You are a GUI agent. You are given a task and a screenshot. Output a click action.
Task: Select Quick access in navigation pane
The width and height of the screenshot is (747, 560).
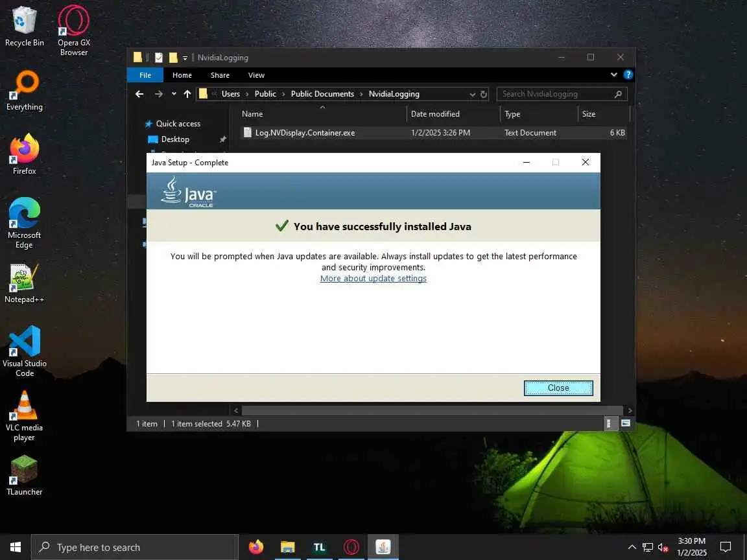[x=178, y=124]
